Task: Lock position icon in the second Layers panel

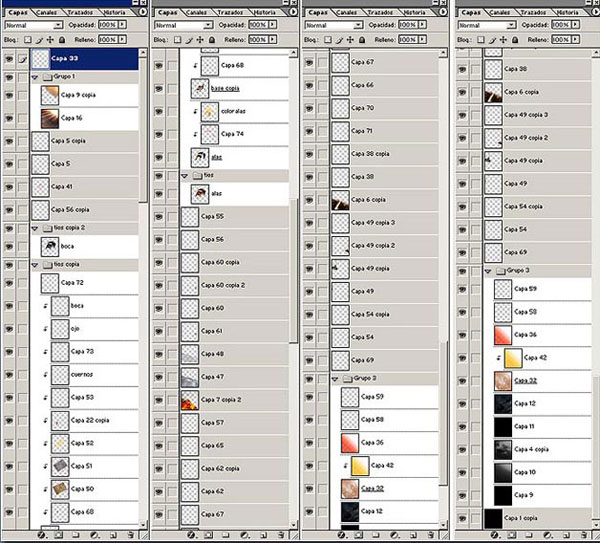Action: (x=200, y=40)
